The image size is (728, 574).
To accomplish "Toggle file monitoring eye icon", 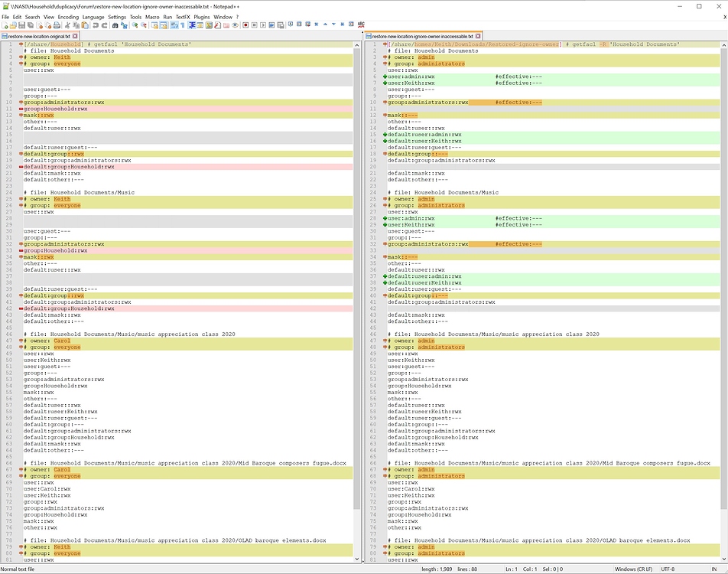I will pyautogui.click(x=235, y=25).
